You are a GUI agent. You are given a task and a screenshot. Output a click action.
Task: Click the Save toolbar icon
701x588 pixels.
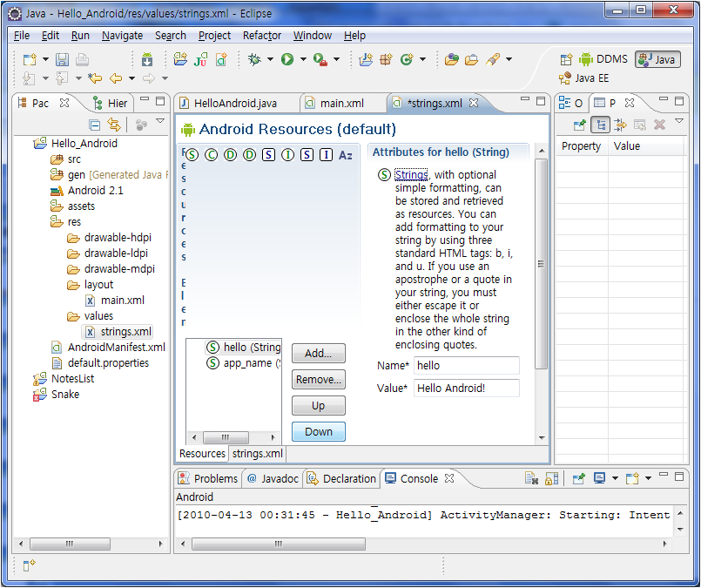62,59
